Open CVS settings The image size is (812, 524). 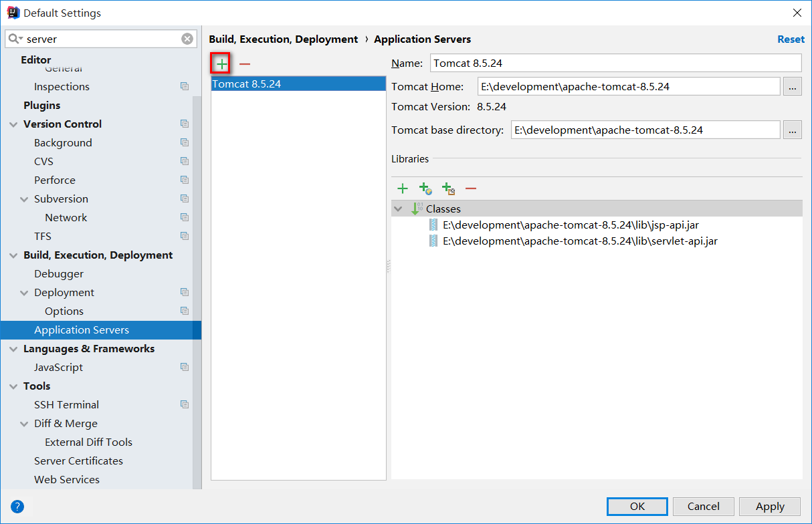point(43,161)
